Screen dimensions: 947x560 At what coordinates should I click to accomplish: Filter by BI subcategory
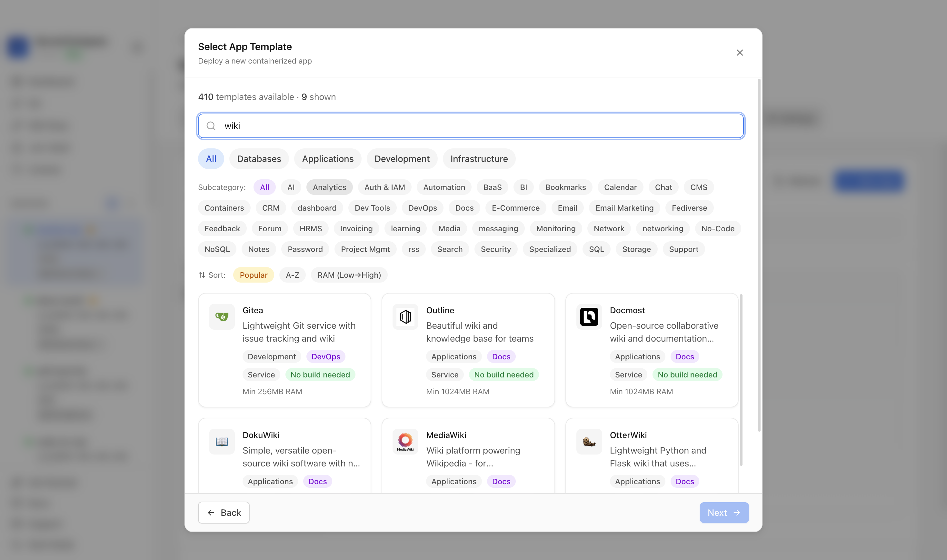(523, 187)
